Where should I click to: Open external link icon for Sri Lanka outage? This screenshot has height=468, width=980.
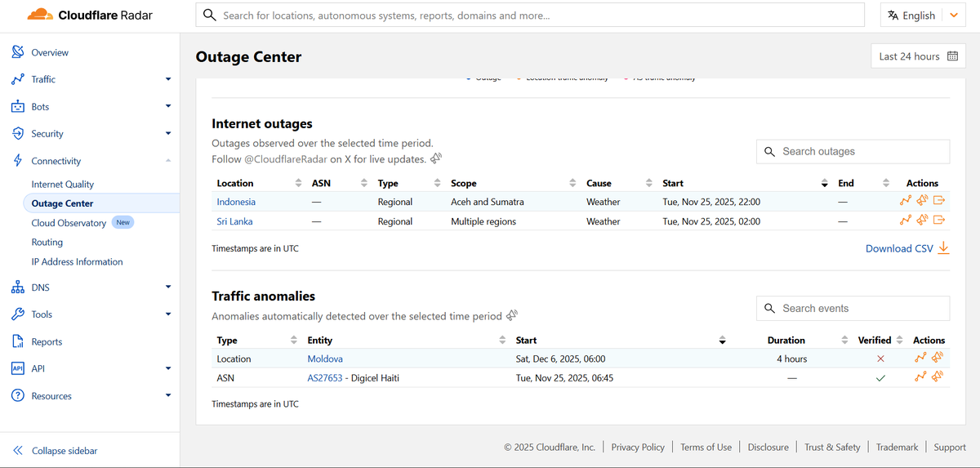click(939, 221)
